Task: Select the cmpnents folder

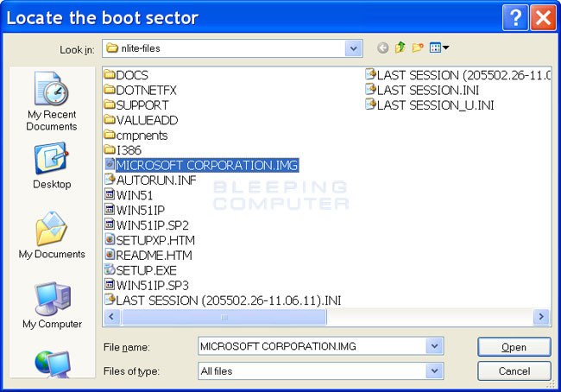Action: pos(136,136)
